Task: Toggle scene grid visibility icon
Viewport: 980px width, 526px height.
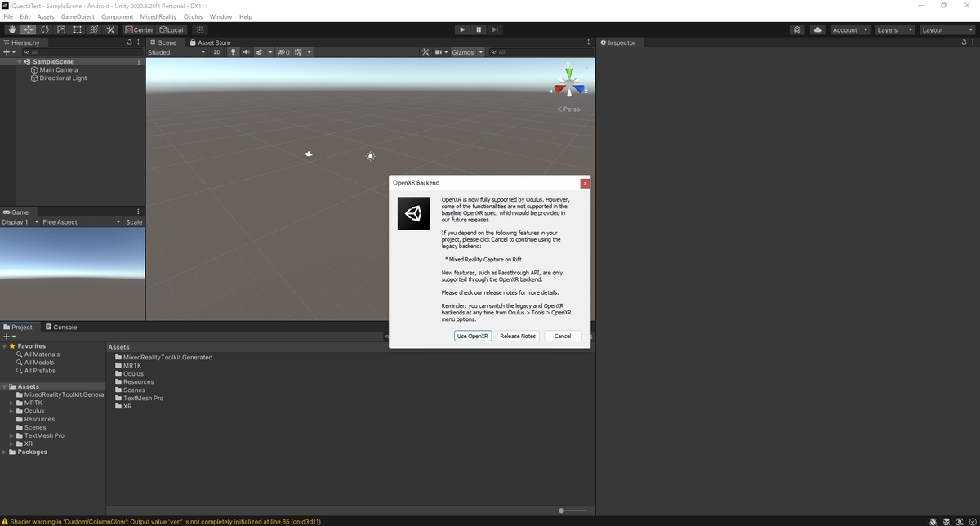Action: (298, 52)
